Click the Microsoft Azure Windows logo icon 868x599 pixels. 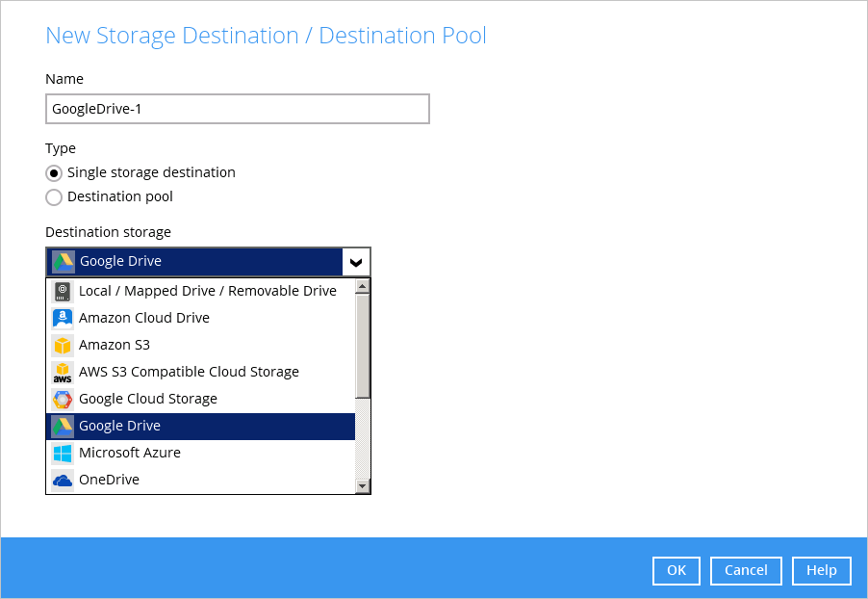(63, 454)
